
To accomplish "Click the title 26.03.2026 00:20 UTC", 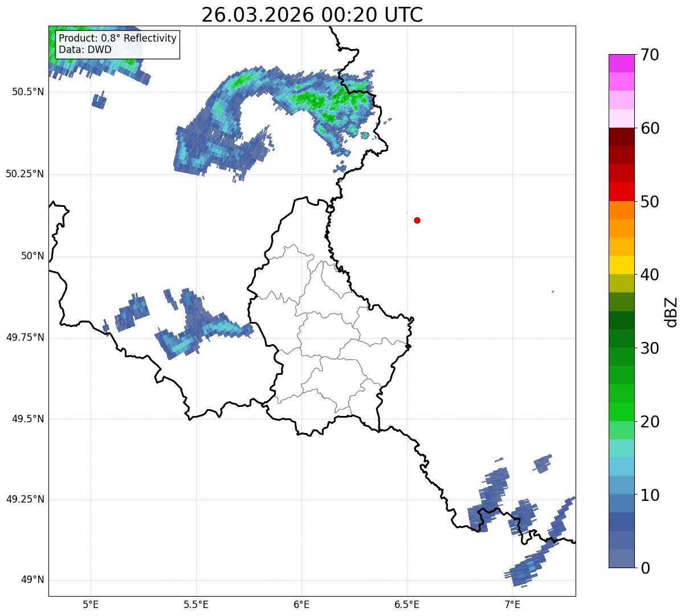I will tap(312, 14).
